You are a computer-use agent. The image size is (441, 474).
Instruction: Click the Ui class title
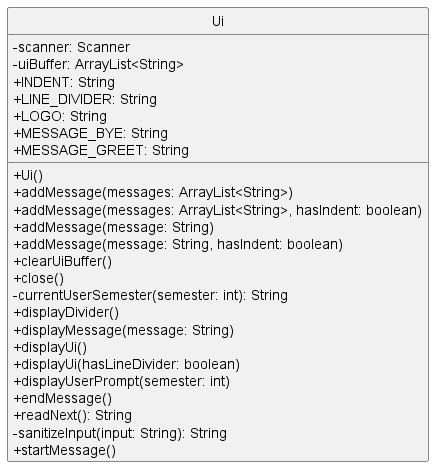point(218,21)
